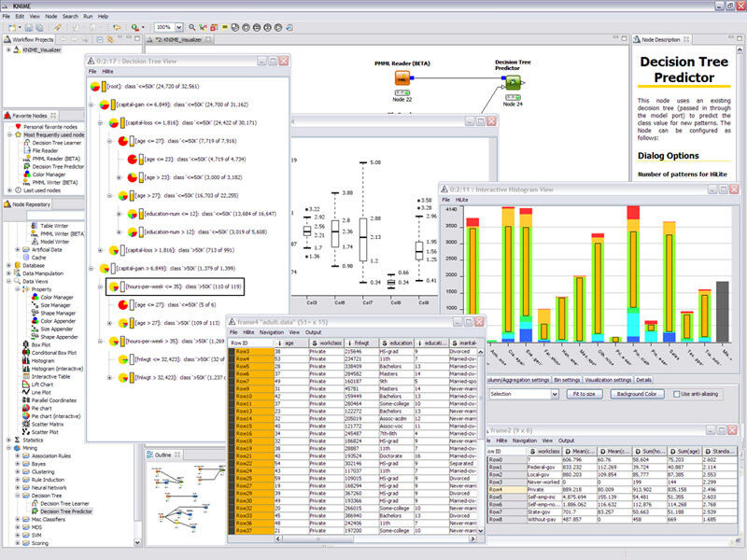Viewport: 747px width, 560px height.
Task: Select Pie chart (interactive) node in repository
Action: pos(56,416)
